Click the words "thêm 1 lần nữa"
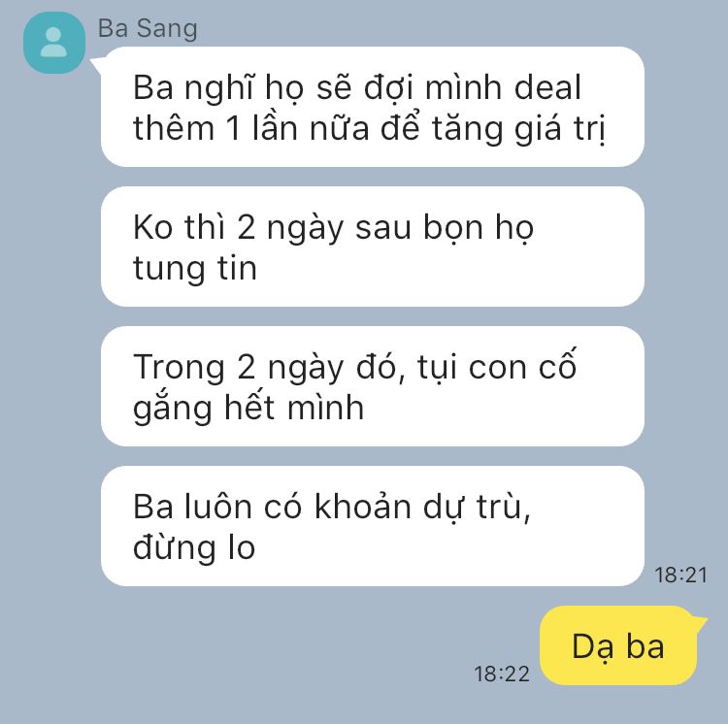 point(251,128)
